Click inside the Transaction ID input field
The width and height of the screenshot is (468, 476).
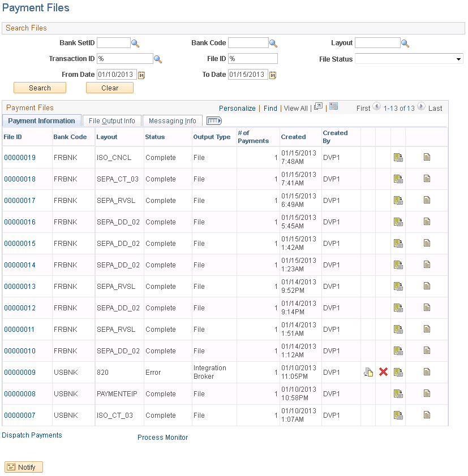124,58
